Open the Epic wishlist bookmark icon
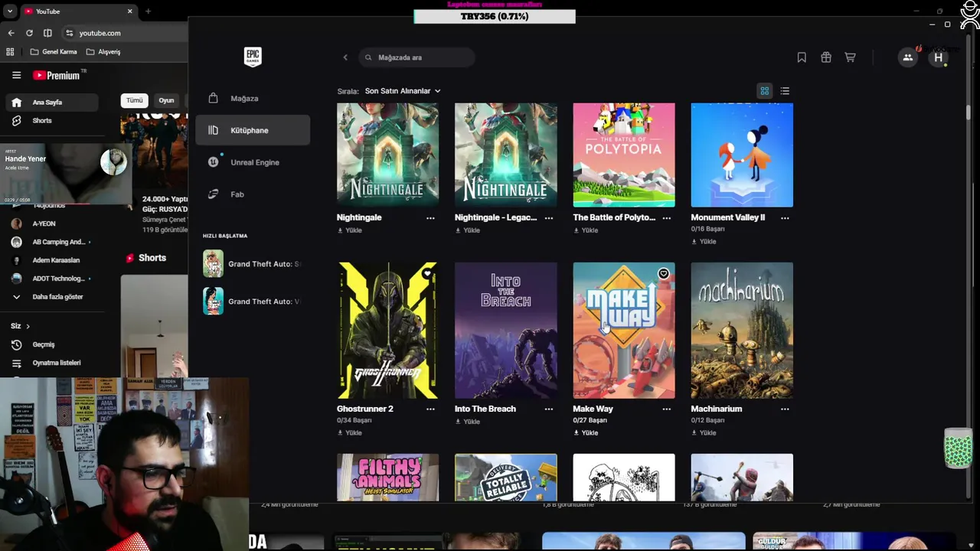Image resolution: width=980 pixels, height=551 pixels. point(802,57)
